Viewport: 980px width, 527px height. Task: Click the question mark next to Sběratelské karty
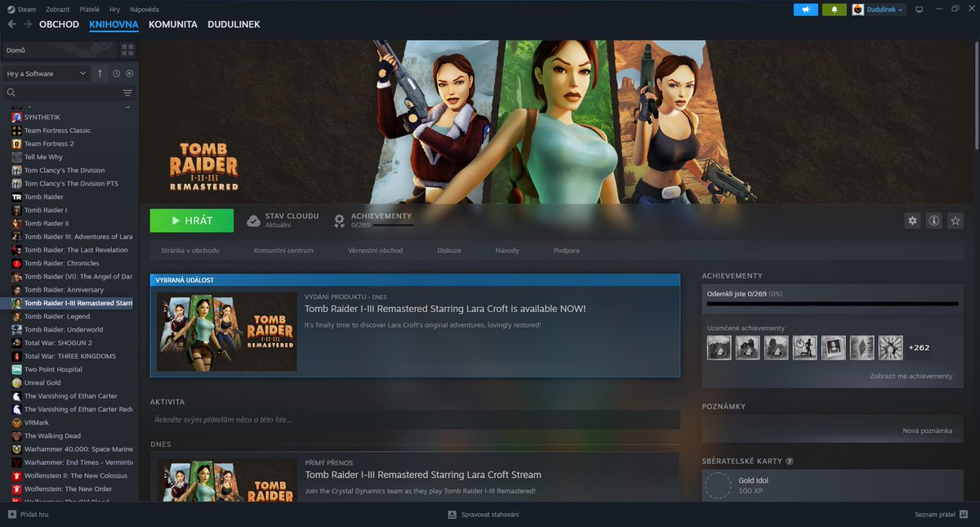click(790, 461)
